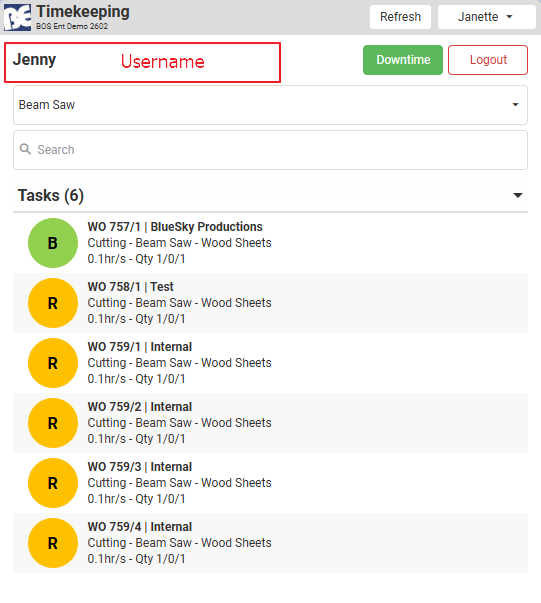
Task: Click the R status circle for WO 759/1
Action: tap(53, 363)
